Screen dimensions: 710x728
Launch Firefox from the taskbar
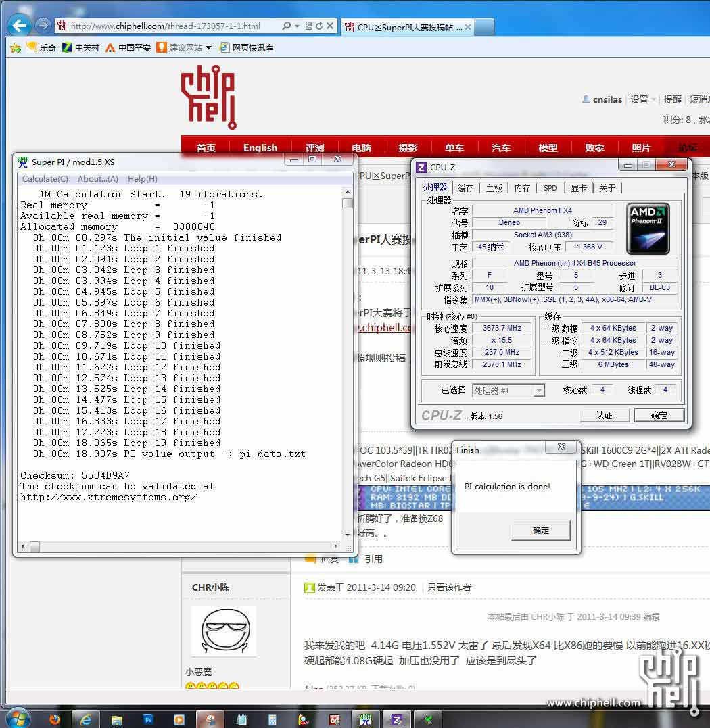pos(55,719)
